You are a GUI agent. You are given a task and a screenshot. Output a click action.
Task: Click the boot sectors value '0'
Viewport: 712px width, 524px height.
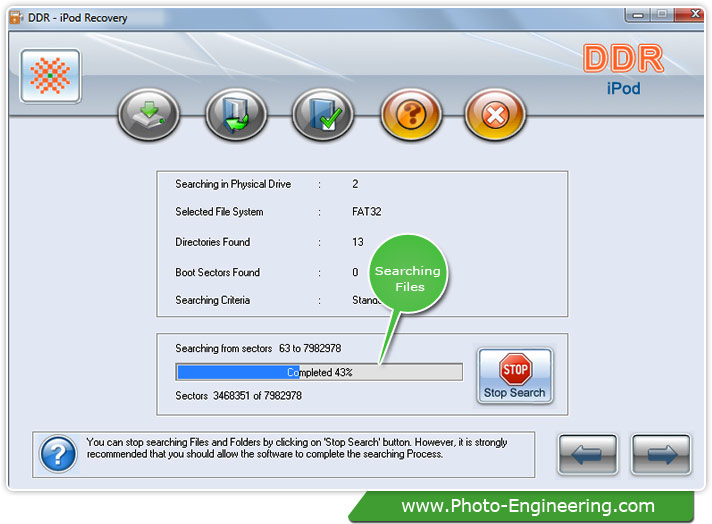pyautogui.click(x=355, y=272)
